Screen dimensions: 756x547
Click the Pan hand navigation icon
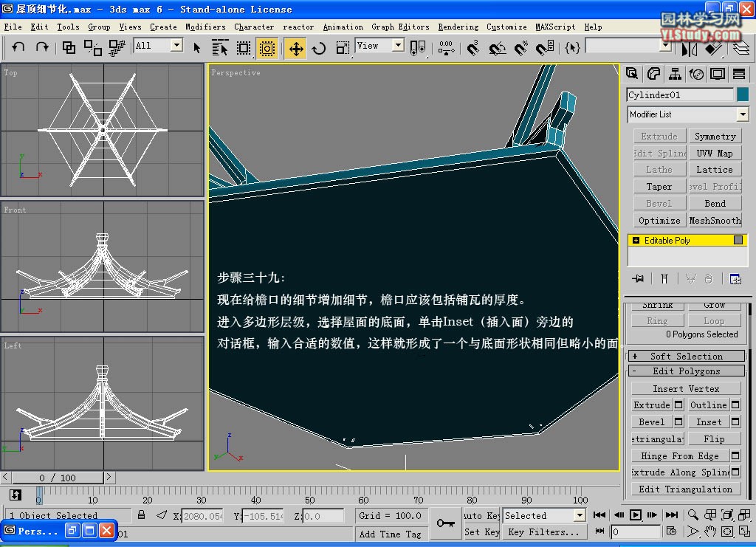point(710,531)
